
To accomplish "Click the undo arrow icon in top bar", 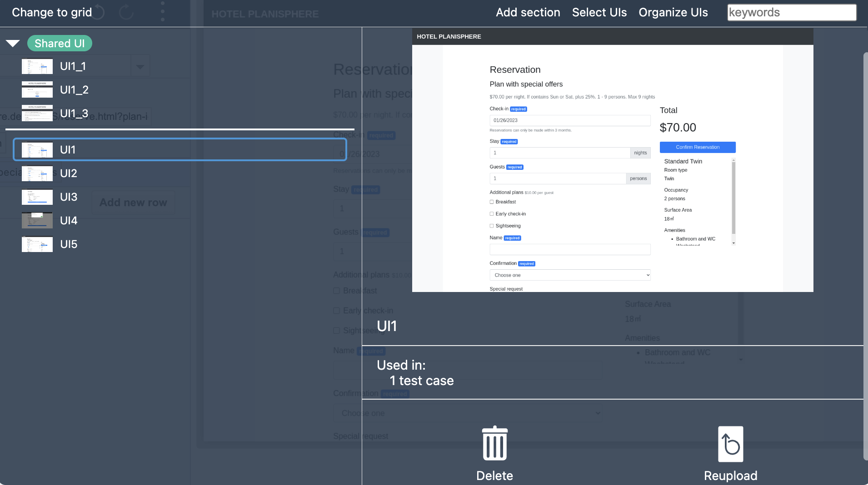I will pos(99,12).
